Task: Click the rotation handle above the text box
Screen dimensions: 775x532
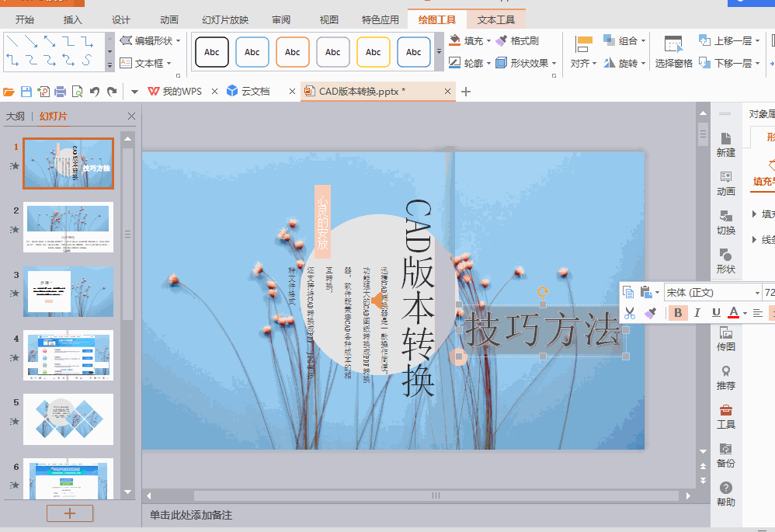Action: tap(543, 292)
